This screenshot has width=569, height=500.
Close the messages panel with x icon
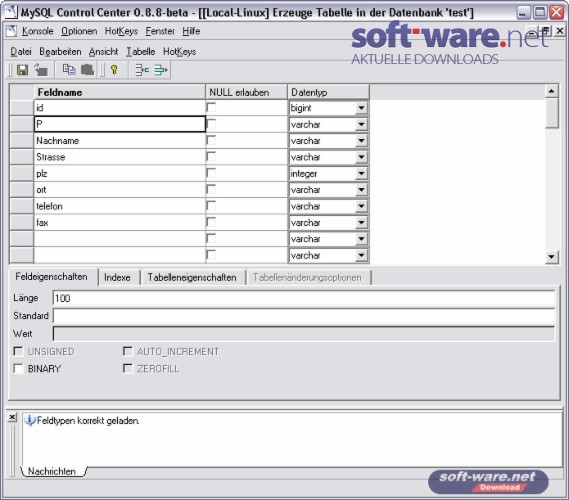coord(12,417)
